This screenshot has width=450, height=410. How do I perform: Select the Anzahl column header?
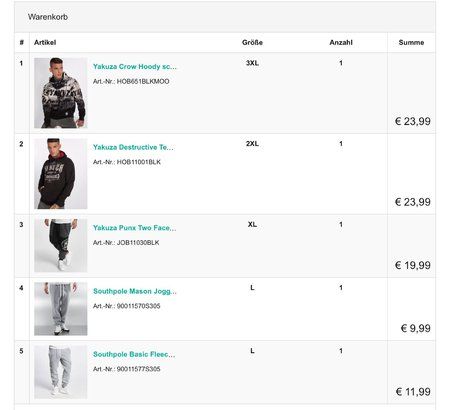pos(341,42)
